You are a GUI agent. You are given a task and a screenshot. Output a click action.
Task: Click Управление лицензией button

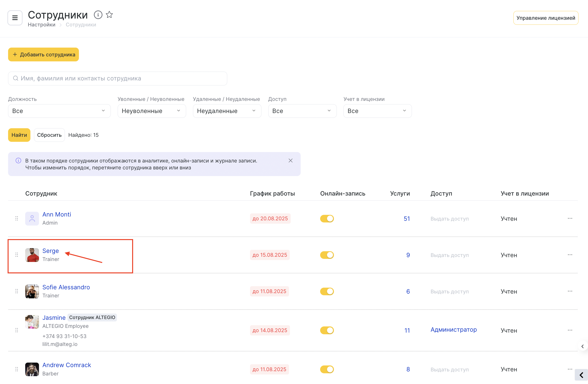pyautogui.click(x=545, y=18)
